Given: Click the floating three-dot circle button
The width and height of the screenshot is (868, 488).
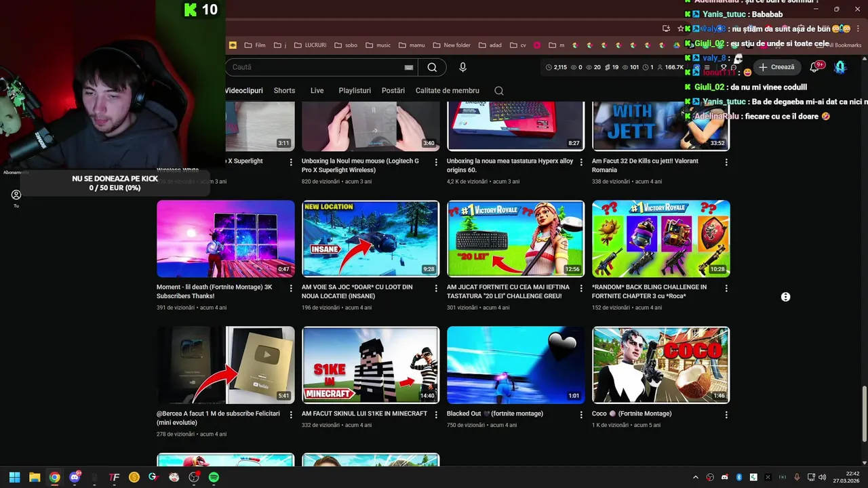Looking at the screenshot, I should click(785, 297).
